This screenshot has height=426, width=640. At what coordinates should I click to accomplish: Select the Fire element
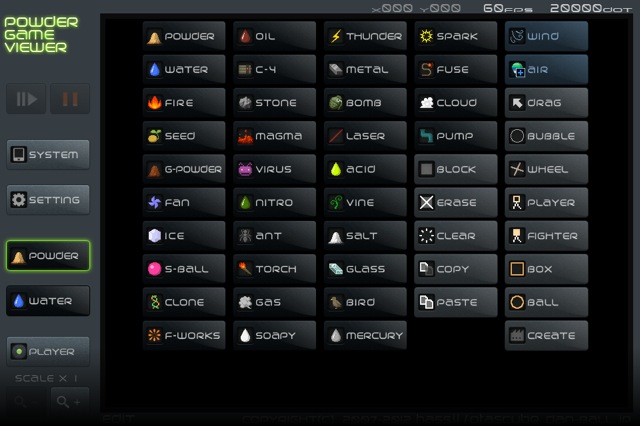tap(184, 102)
